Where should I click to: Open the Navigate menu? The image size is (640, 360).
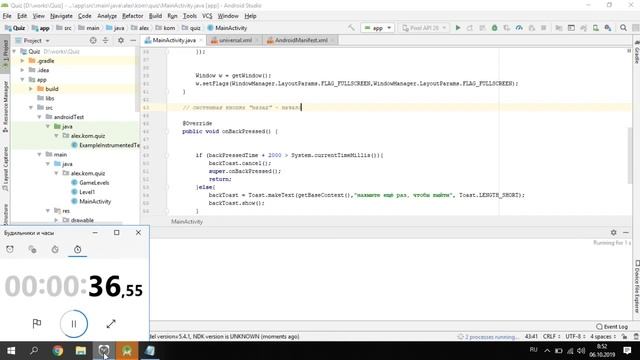tap(61, 16)
